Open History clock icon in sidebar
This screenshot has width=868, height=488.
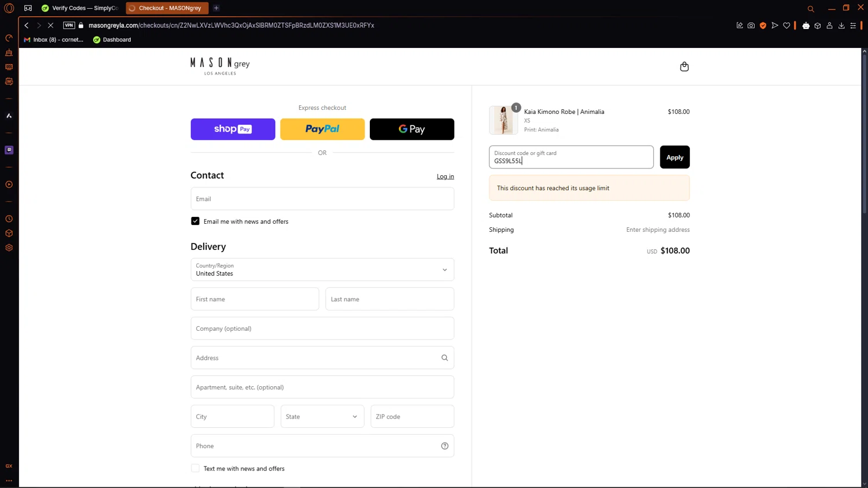9,219
